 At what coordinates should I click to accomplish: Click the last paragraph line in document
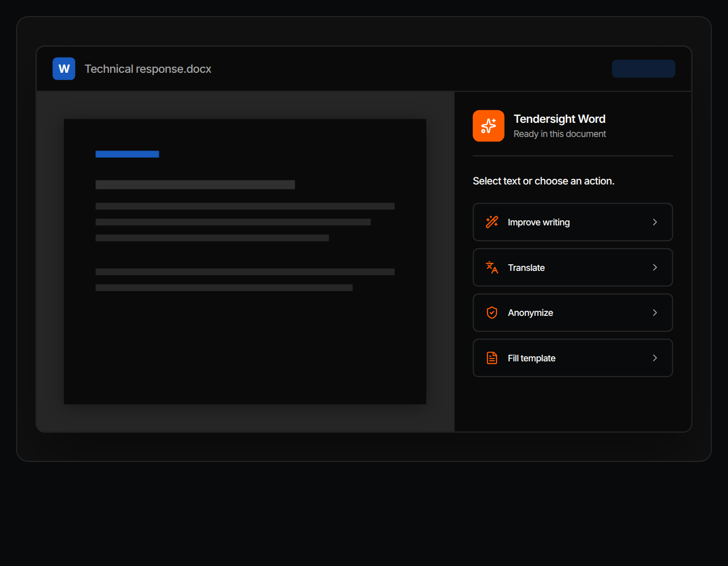(x=224, y=288)
